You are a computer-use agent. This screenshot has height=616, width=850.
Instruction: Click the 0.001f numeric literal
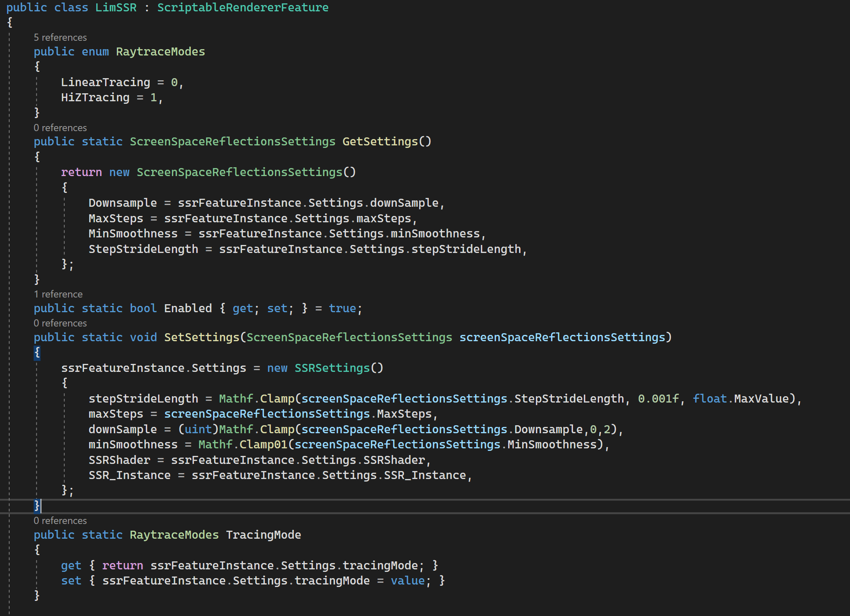click(658, 399)
